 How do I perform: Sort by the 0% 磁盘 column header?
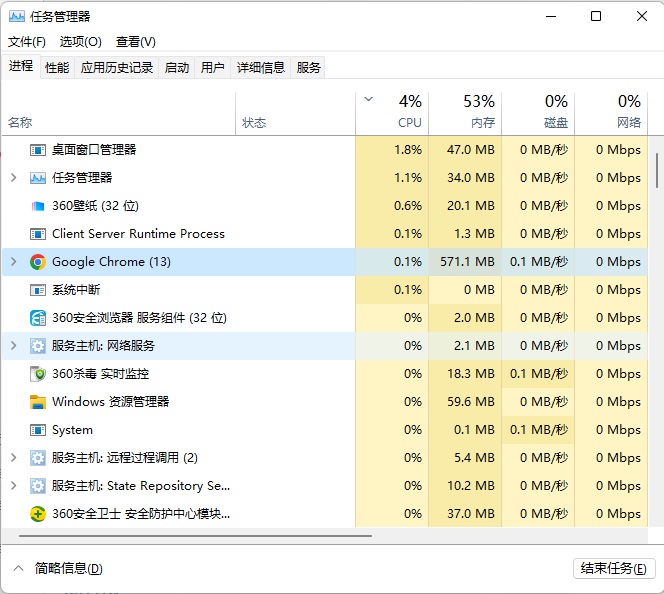[x=538, y=113]
